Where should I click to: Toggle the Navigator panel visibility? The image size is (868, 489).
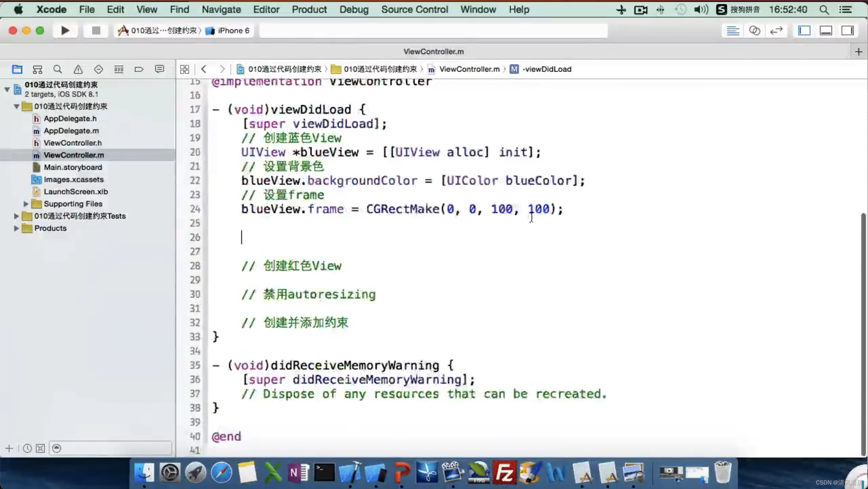[x=804, y=31]
